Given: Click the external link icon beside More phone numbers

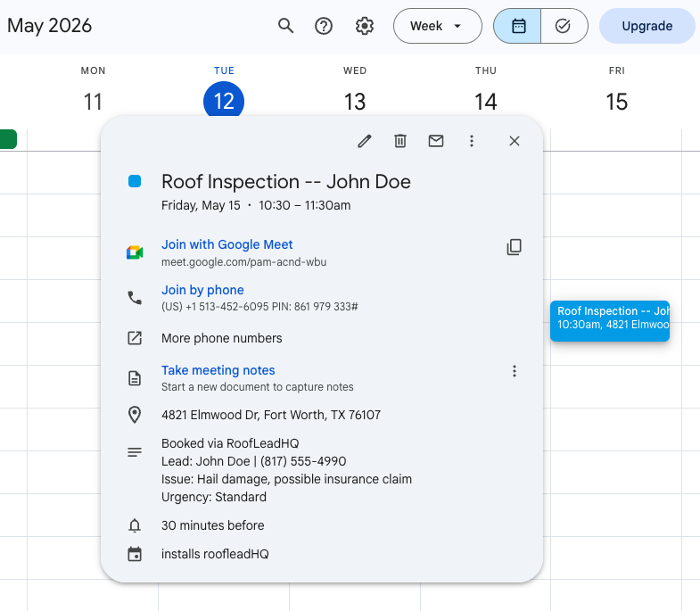Looking at the screenshot, I should pyautogui.click(x=135, y=338).
